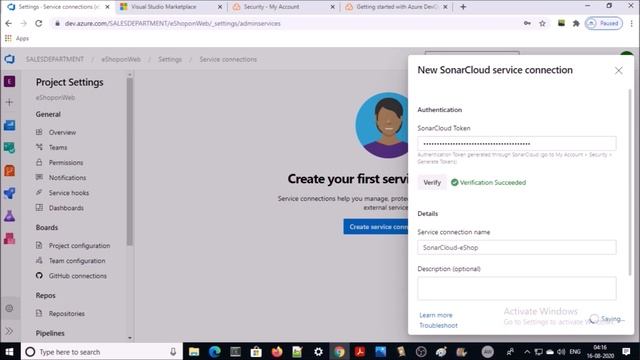Viewport: 640px width, 360px height.
Task: Open the Apps shortcut in bookmarks bar
Action: point(17,38)
